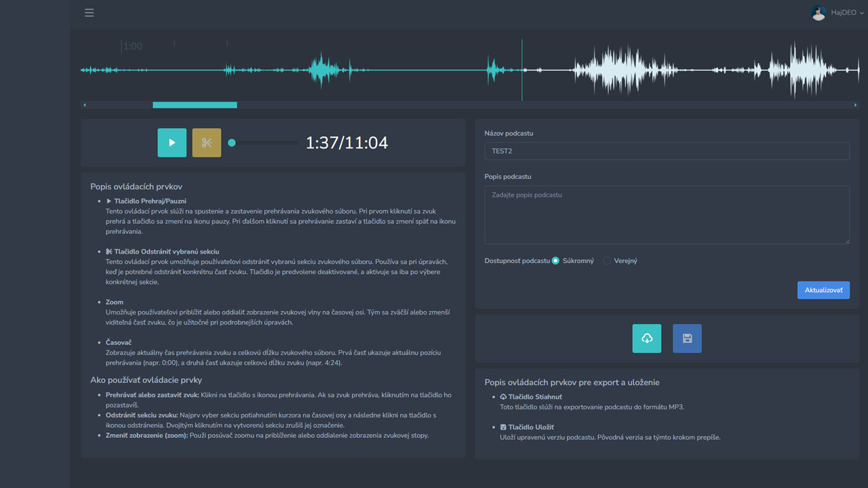Viewport: 868px width, 488px height.
Task: Play the podcast audio
Action: (172, 143)
